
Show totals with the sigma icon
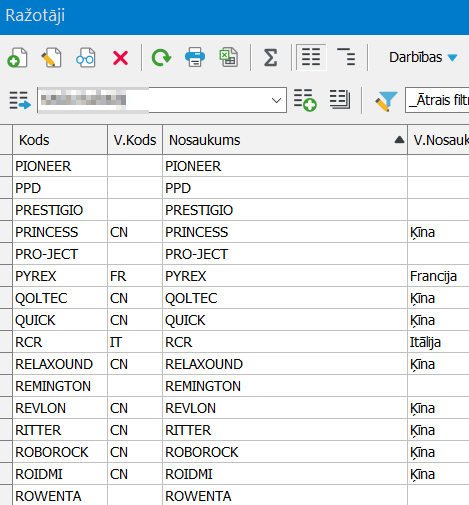(270, 58)
